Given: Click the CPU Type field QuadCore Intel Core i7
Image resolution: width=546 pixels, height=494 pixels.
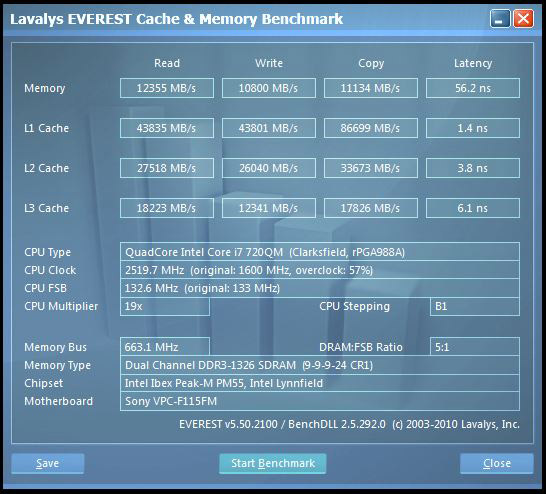Looking at the screenshot, I should coord(320,252).
